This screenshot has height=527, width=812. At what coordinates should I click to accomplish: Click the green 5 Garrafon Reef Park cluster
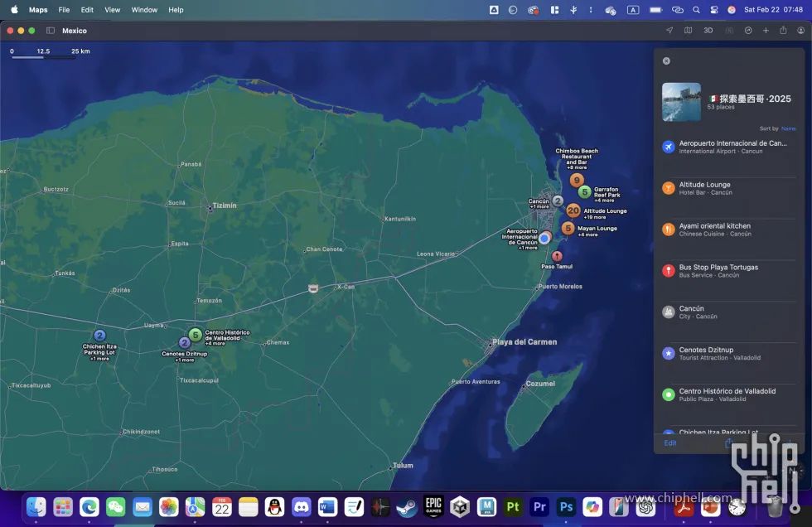pyautogui.click(x=585, y=192)
